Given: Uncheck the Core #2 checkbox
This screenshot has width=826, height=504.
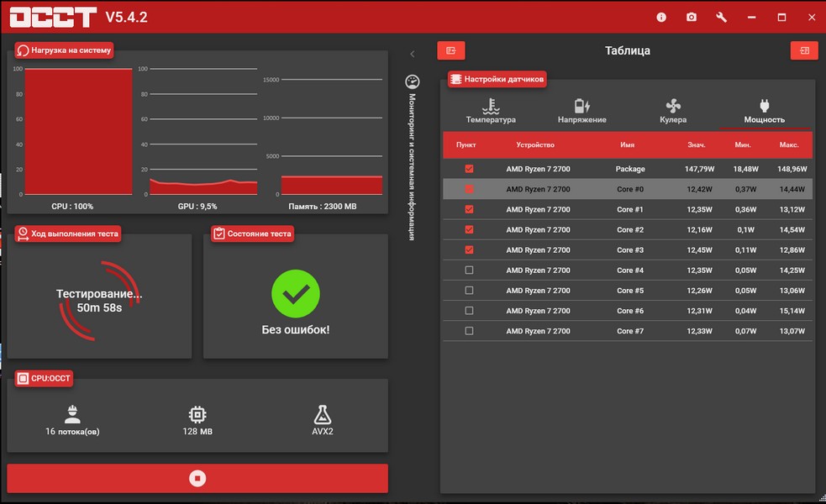Looking at the screenshot, I should pyautogui.click(x=469, y=229).
